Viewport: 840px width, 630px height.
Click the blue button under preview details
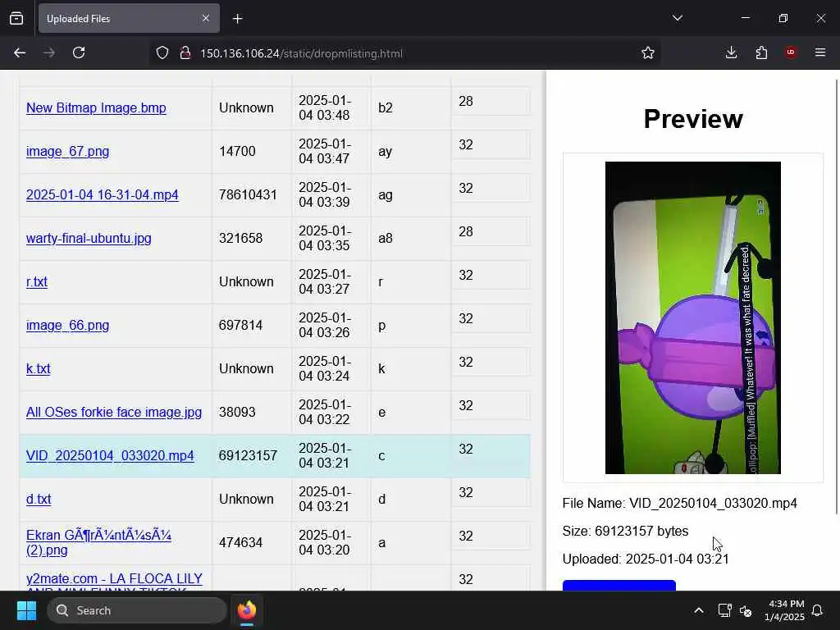619,585
